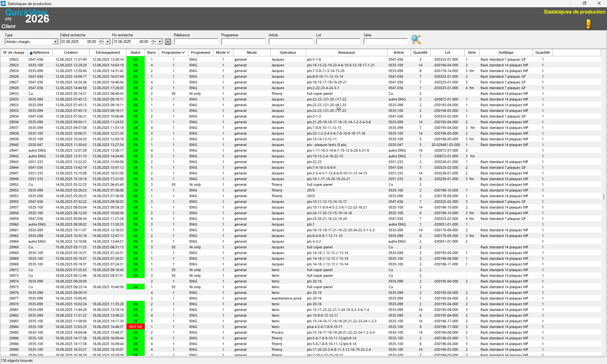Open the Fin recherche date picker dropdown
This screenshot has width=607, height=364.
(x=160, y=42)
